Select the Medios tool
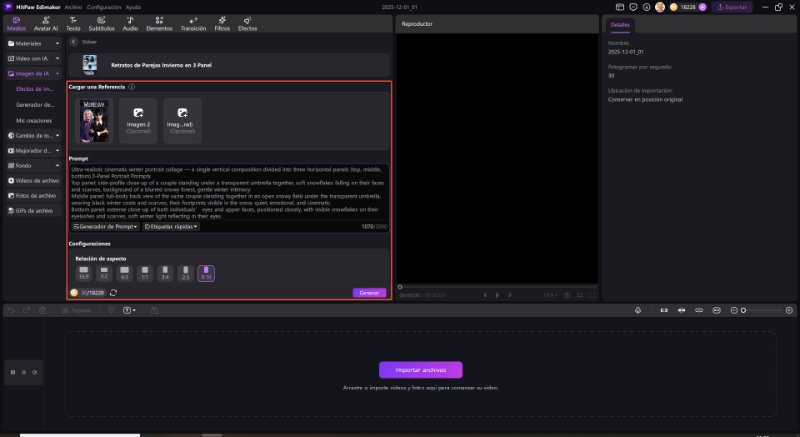Image resolution: width=800 pixels, height=437 pixels. [16, 24]
